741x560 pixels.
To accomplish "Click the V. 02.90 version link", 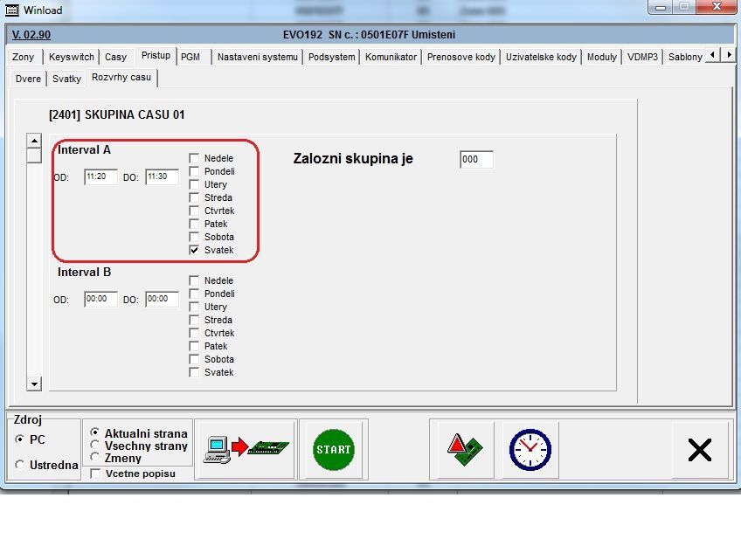I will pos(31,35).
